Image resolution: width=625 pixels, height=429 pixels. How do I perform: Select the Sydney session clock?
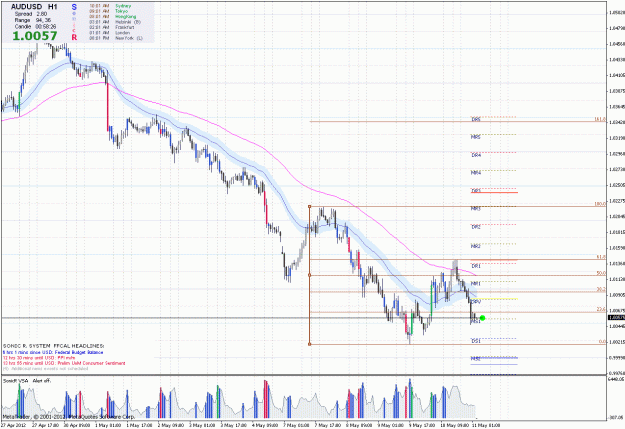110,6
